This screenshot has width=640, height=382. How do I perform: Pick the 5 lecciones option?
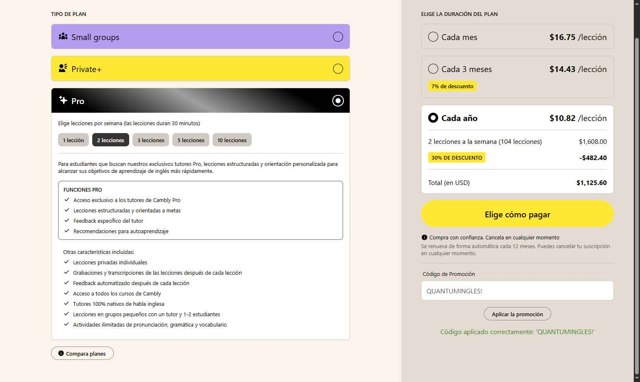tap(191, 140)
